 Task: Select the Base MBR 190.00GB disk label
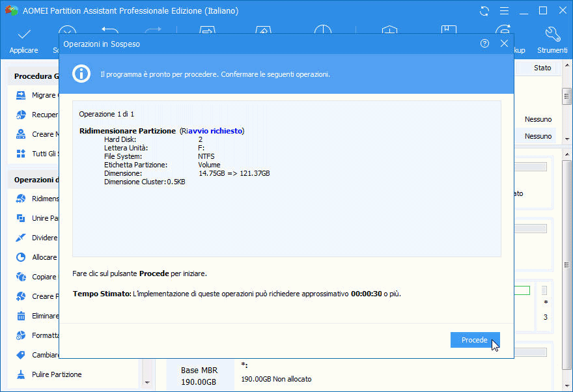pyautogui.click(x=199, y=376)
